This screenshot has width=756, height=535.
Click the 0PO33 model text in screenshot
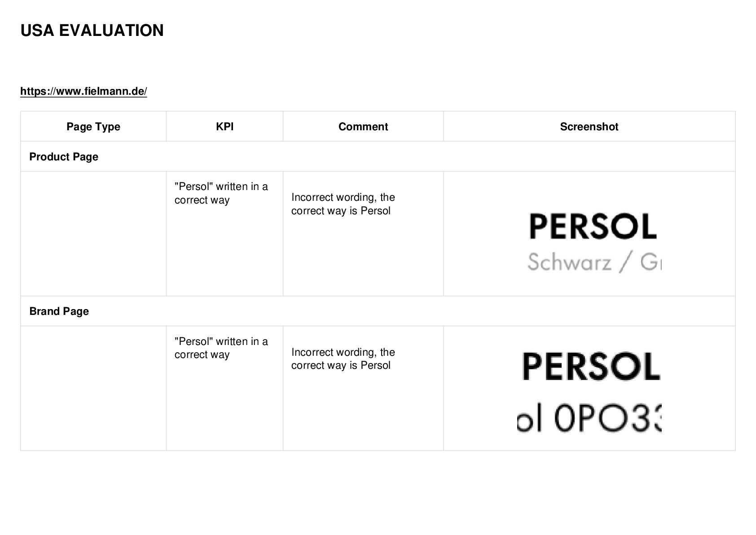(589, 419)
